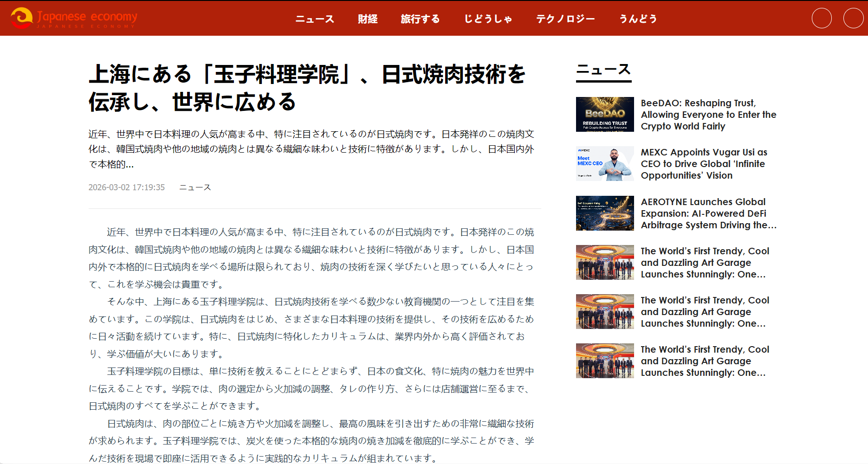The width and height of the screenshot is (868, 464).
Task: Switch to the じどうしゃ section
Action: (x=488, y=19)
